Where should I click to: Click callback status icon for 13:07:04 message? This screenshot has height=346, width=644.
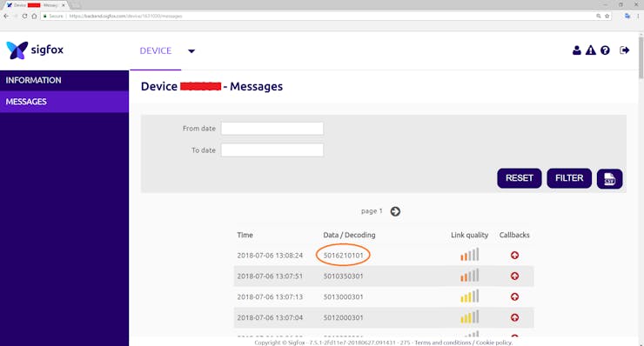click(x=514, y=317)
